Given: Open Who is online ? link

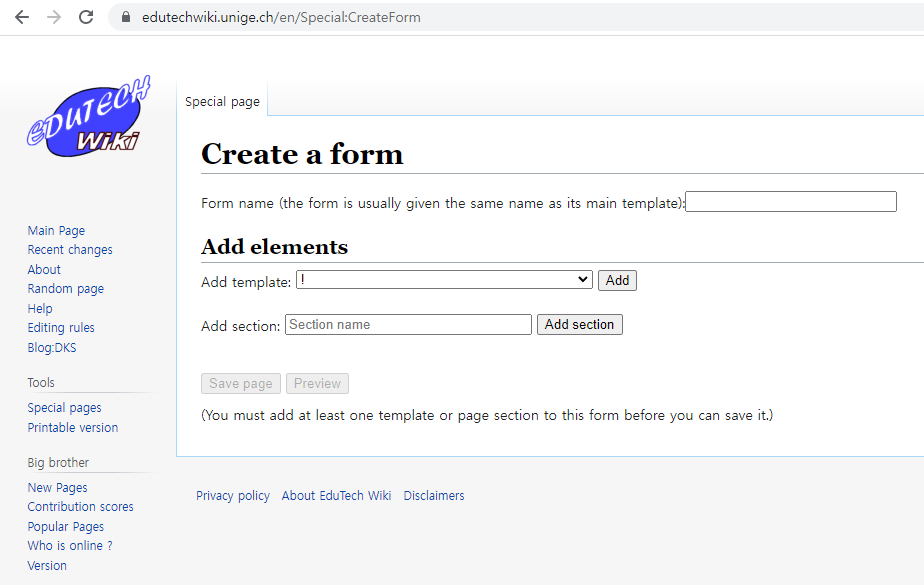Looking at the screenshot, I should [x=70, y=546].
